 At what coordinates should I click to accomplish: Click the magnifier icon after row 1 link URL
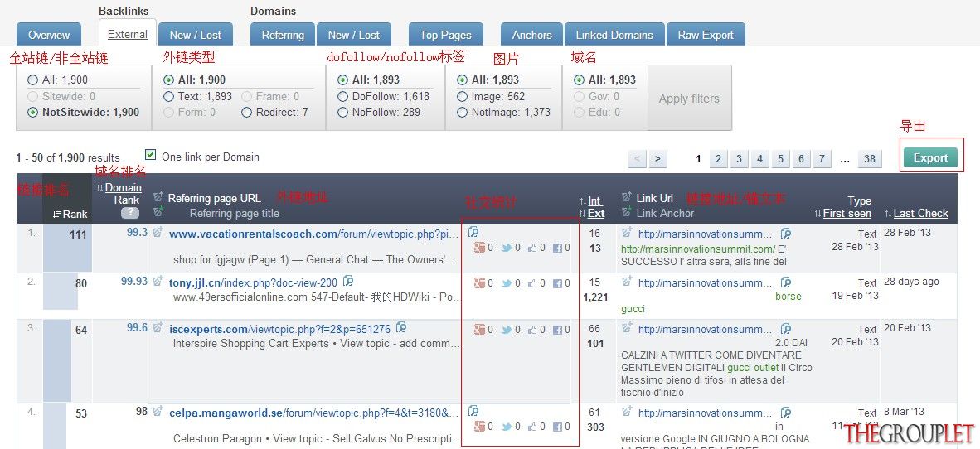point(786,234)
